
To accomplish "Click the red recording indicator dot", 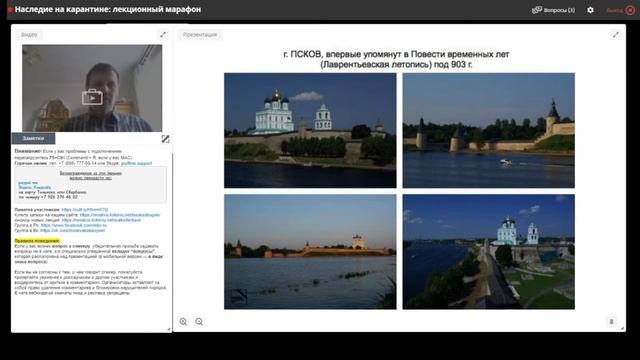I will pos(10,10).
